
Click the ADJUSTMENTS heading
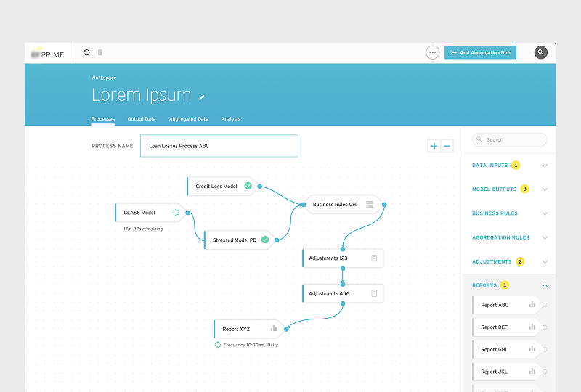click(x=492, y=261)
